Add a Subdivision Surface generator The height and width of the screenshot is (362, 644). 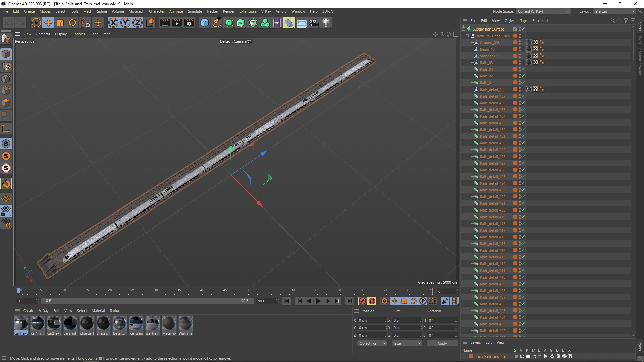pos(229,23)
